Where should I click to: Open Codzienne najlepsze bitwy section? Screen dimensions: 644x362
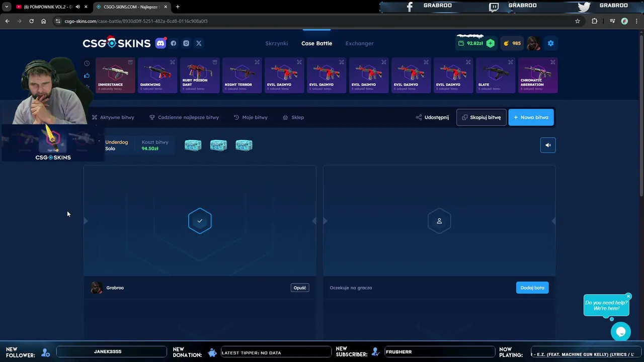pos(184,117)
